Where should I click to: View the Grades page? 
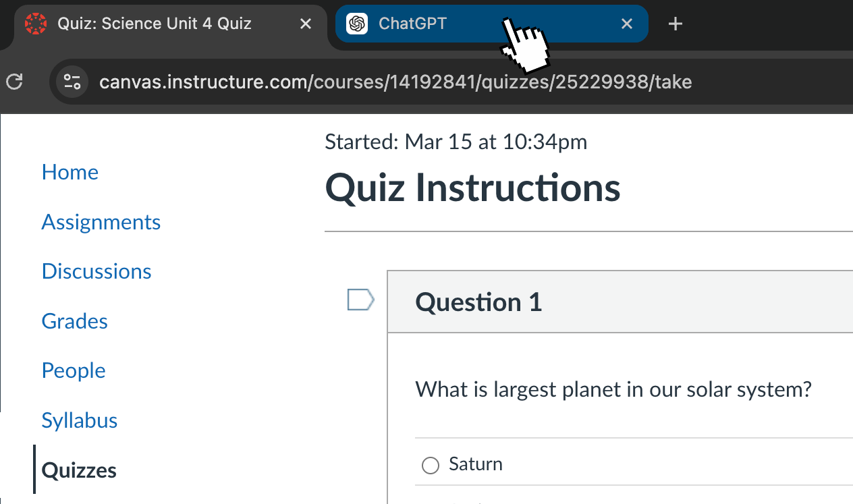tap(75, 321)
